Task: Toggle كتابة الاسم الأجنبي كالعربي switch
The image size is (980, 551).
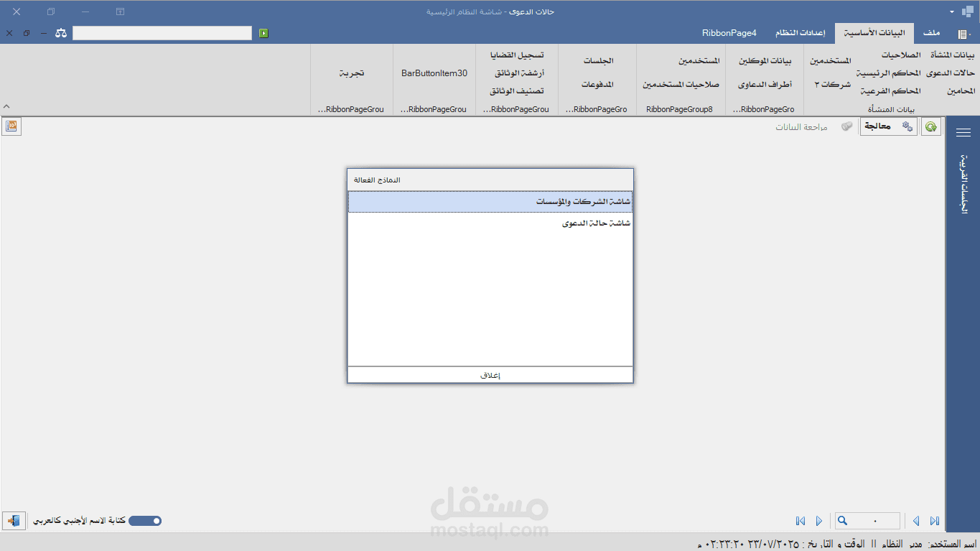Action: (x=145, y=521)
